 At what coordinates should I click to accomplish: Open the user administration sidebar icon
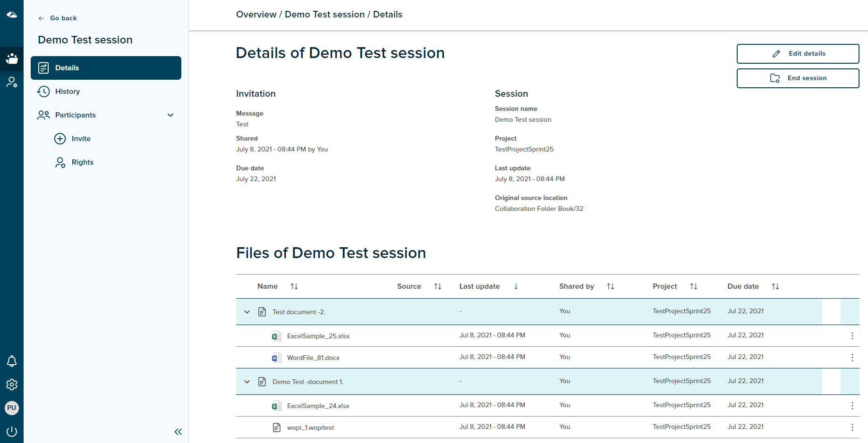[x=11, y=82]
